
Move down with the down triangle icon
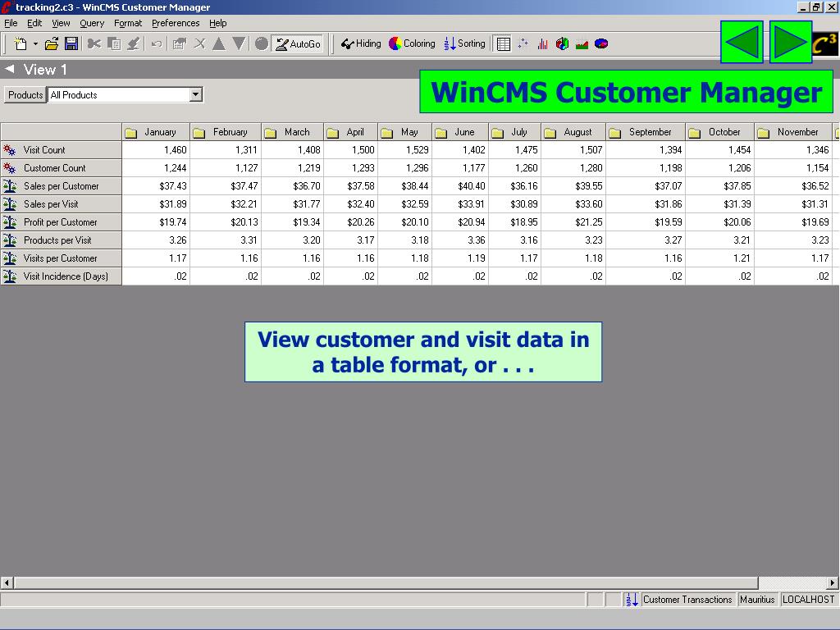click(239, 44)
